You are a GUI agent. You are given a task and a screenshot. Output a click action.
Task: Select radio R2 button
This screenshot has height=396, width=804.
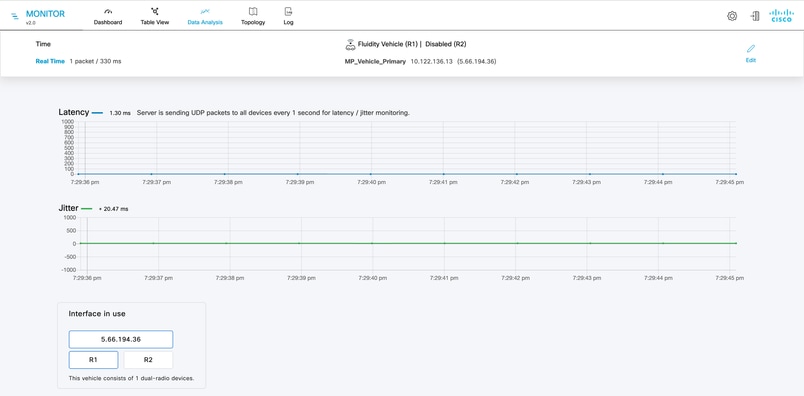pos(148,360)
